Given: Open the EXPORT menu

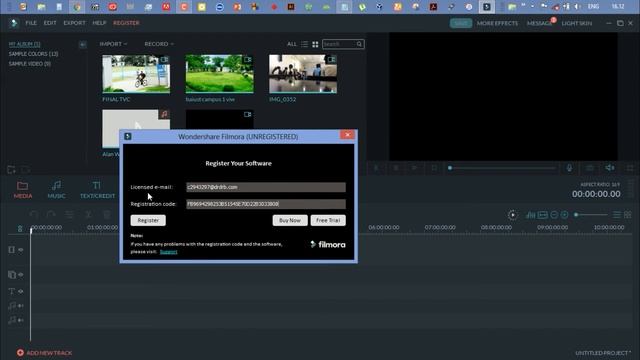Looking at the screenshot, I should click(74, 23).
